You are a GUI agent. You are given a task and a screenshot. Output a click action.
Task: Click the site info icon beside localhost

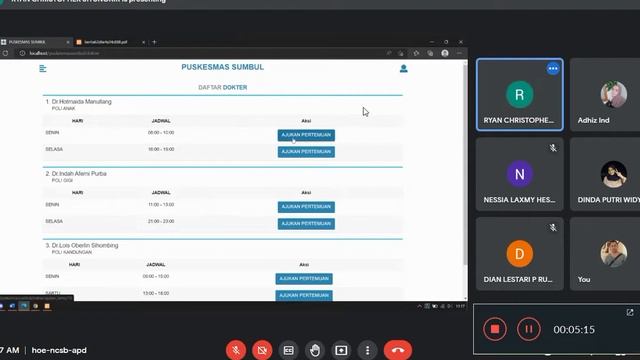22,53
